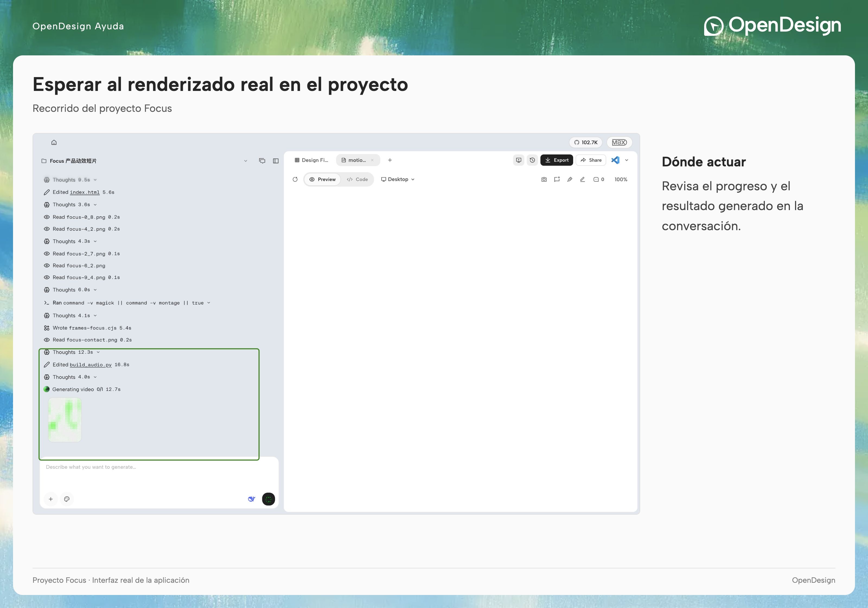868x608 pixels.
Task: Toggle the side panel layout icon
Action: [276, 161]
